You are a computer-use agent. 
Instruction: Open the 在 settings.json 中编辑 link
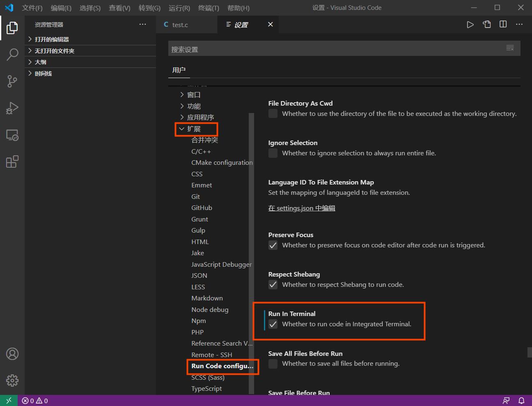pos(302,208)
